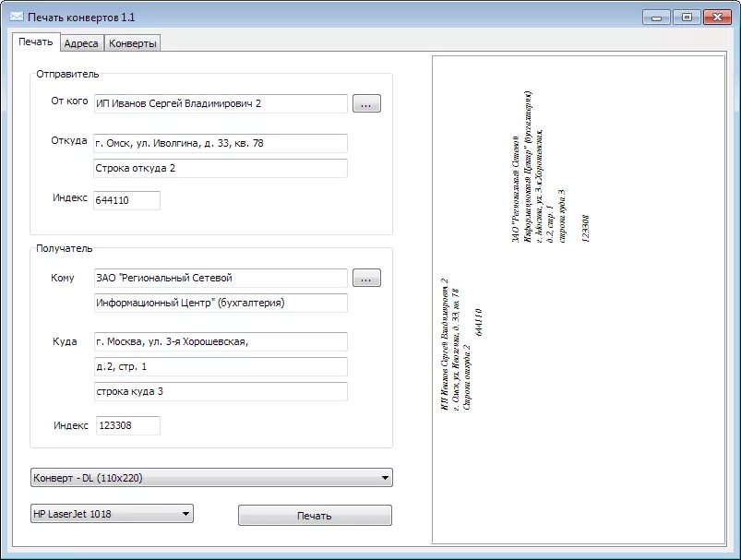Click the Отправитель group label
This screenshot has height=560, width=741.
(x=67, y=74)
